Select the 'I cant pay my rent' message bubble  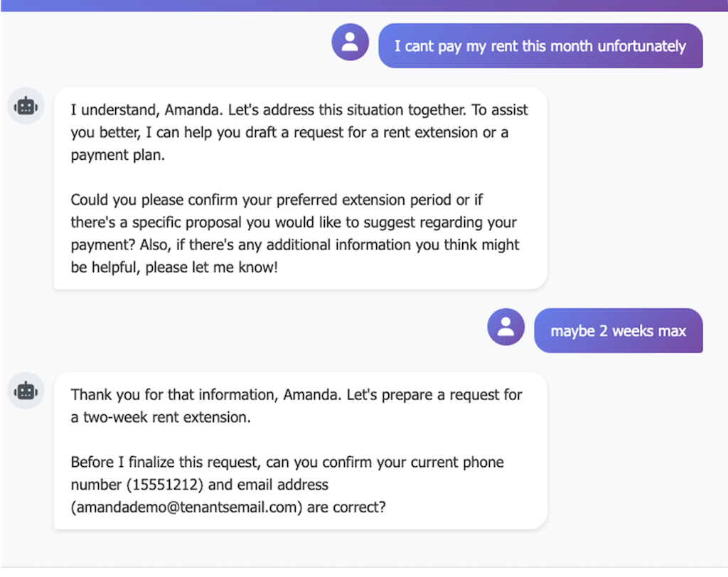tap(540, 46)
